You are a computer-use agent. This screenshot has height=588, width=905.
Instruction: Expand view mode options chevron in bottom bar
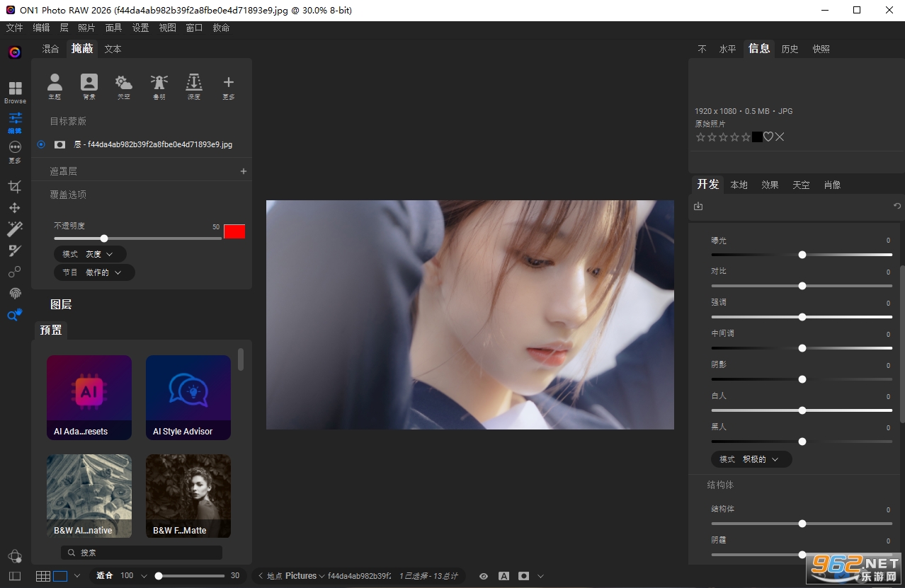point(77,576)
